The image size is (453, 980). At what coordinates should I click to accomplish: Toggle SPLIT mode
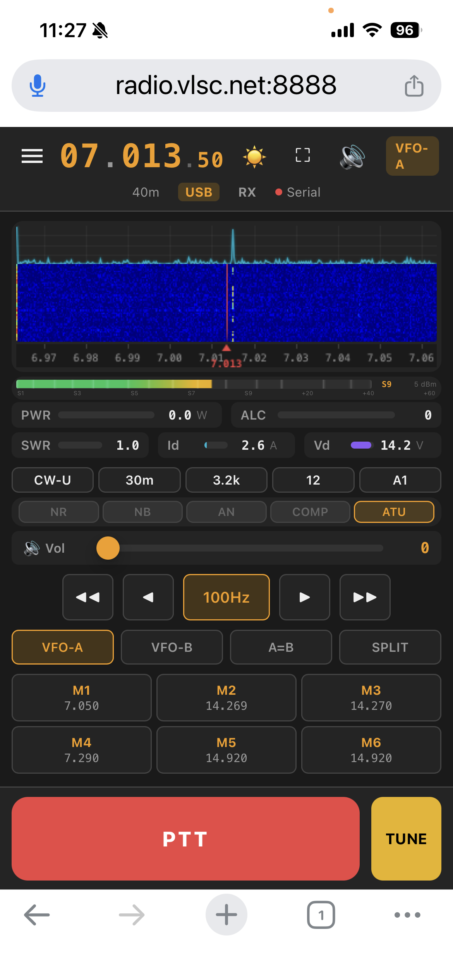(390, 647)
